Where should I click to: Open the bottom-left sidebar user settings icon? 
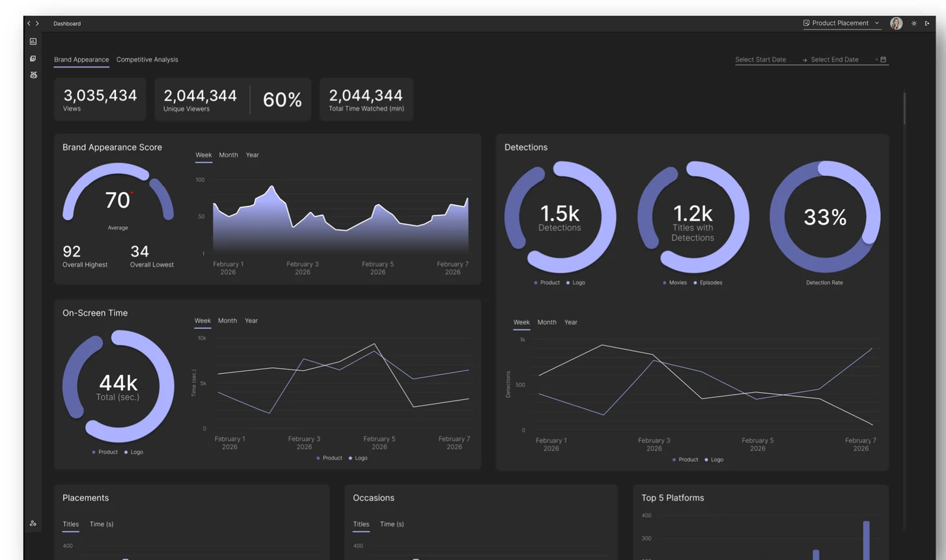point(33,523)
